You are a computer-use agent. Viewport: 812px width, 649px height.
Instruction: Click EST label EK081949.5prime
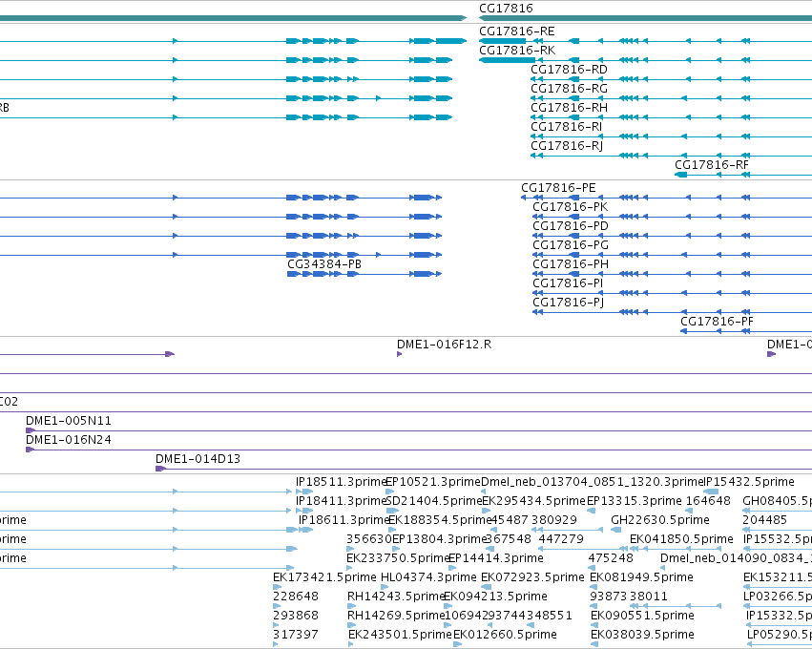pos(641,578)
